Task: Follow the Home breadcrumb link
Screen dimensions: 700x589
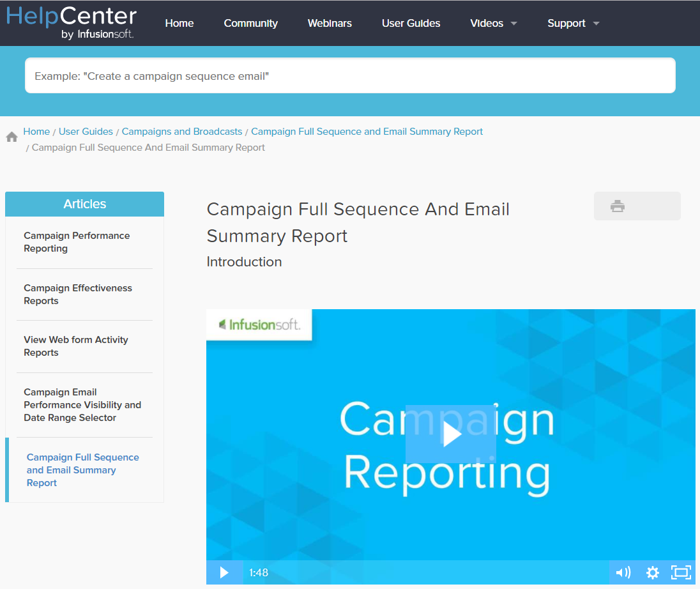Action: pyautogui.click(x=36, y=132)
